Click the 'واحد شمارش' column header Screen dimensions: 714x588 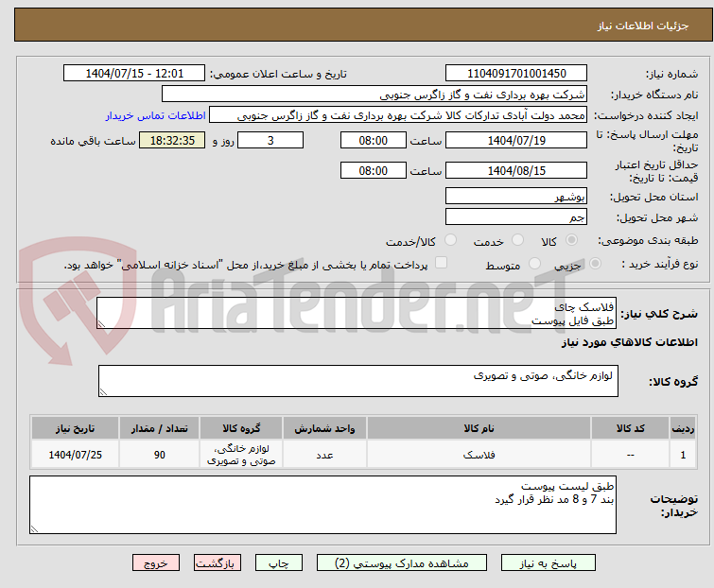click(324, 428)
